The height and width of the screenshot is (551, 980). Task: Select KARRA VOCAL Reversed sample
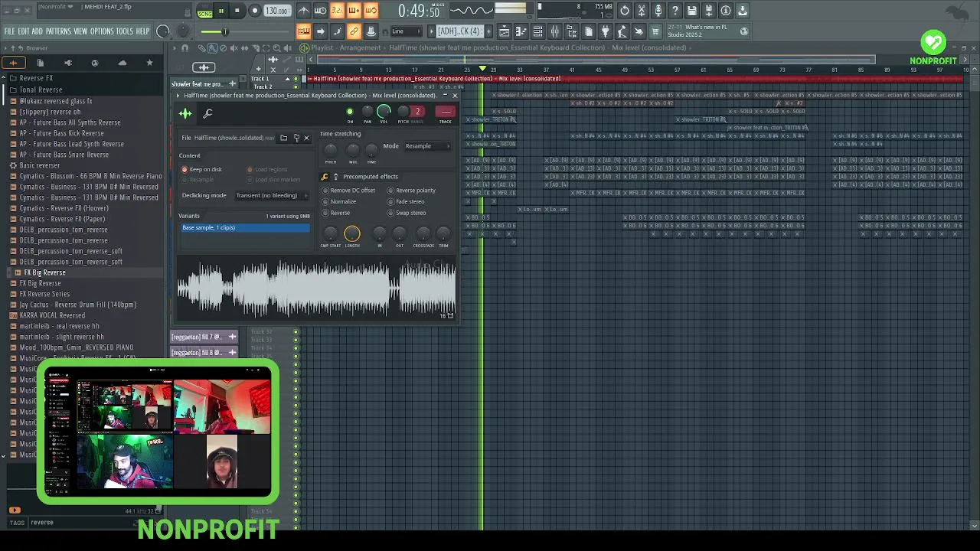(52, 315)
